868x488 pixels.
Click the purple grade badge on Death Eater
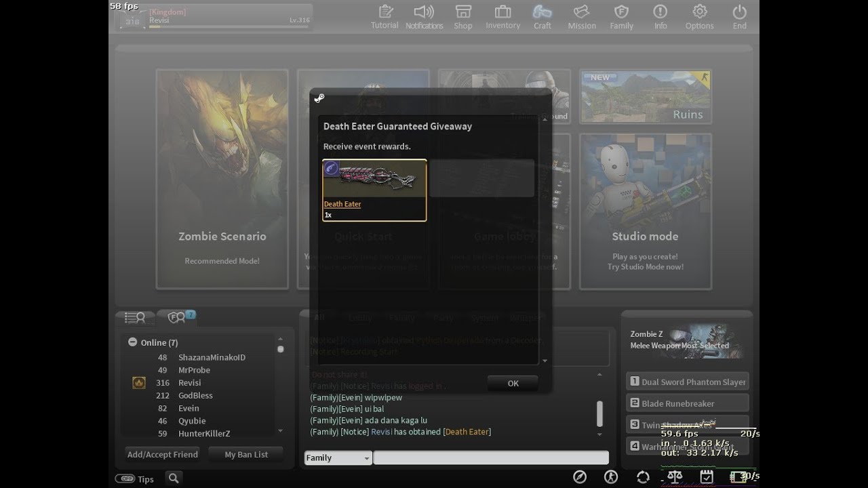332,169
